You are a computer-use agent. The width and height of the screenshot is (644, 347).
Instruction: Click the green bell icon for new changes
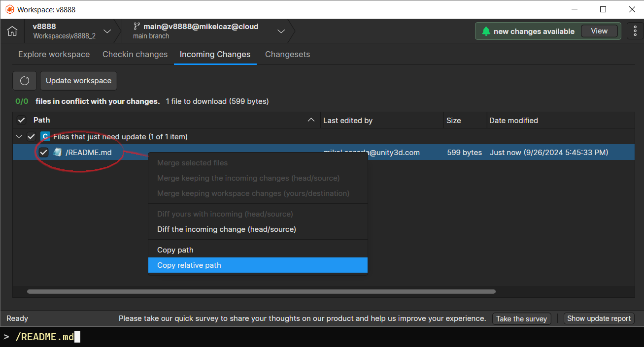pos(486,31)
